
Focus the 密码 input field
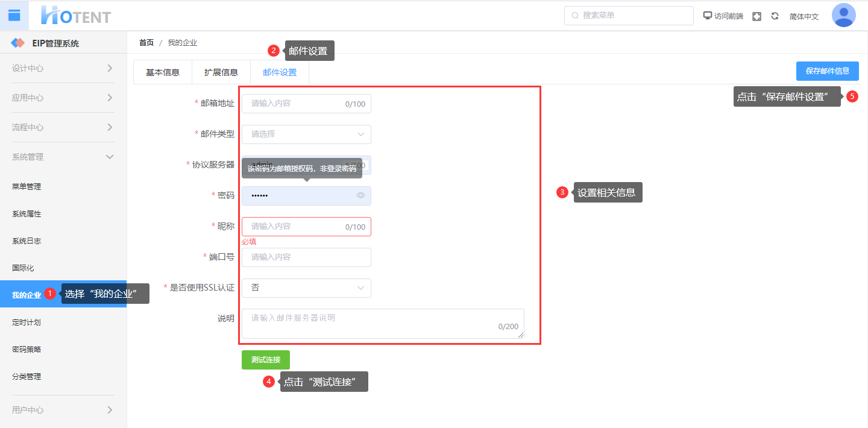coord(306,196)
